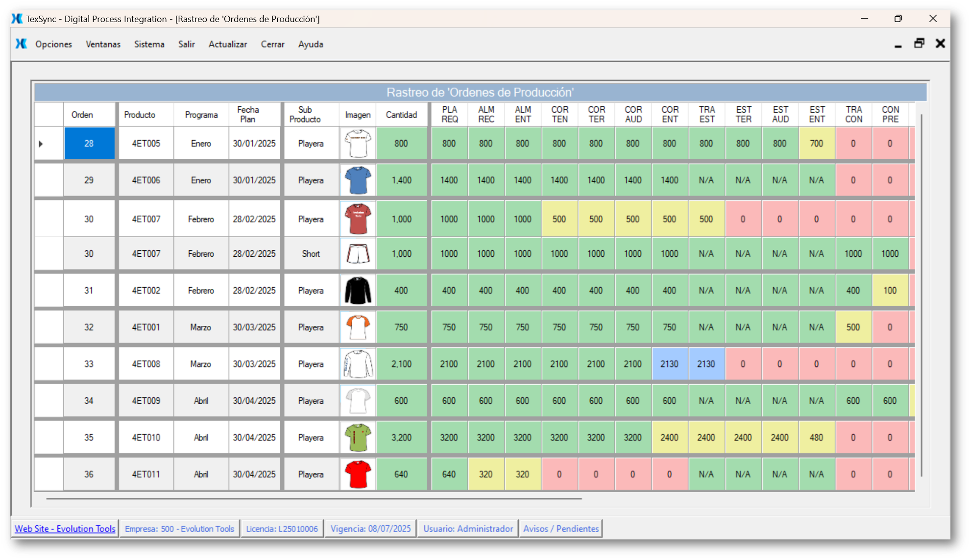This screenshot has height=560, width=971.
Task: Open the Web Site - Evolution Tools link
Action: (x=65, y=529)
